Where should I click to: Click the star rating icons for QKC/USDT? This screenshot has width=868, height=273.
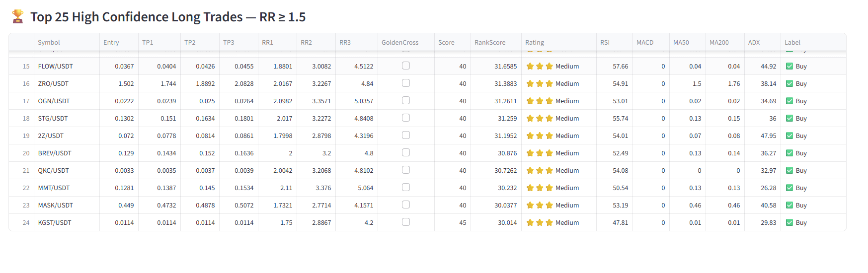(540, 171)
